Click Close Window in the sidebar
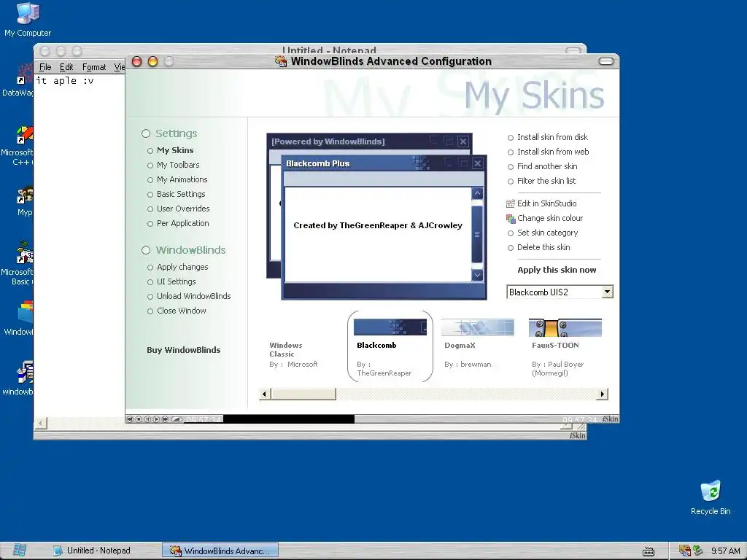 point(181,311)
